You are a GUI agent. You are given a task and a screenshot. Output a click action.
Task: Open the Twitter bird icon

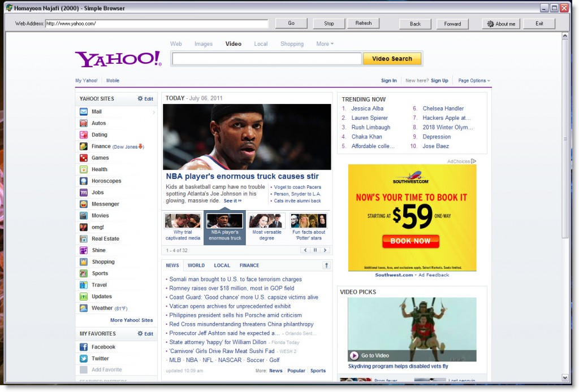pos(84,359)
